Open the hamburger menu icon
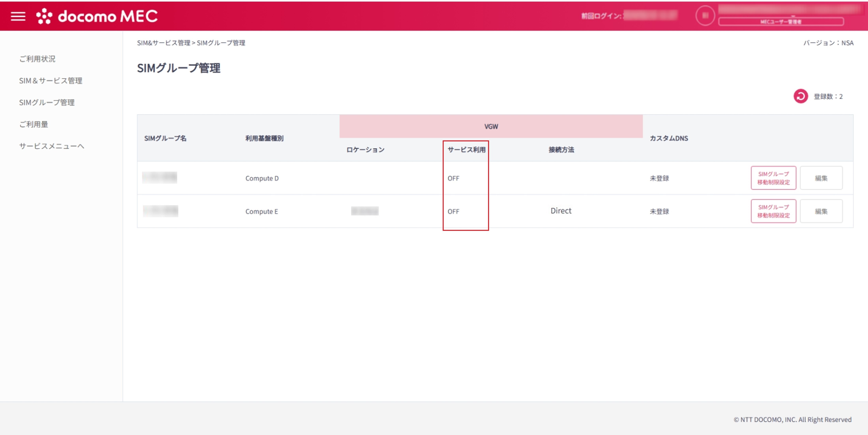The height and width of the screenshot is (435, 868). pyautogui.click(x=18, y=16)
